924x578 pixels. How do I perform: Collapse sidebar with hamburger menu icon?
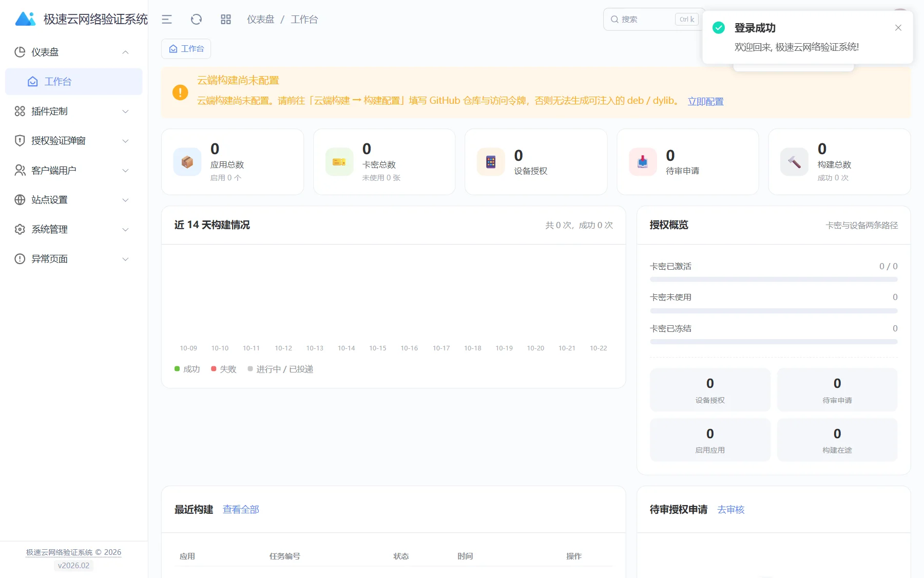tap(167, 20)
